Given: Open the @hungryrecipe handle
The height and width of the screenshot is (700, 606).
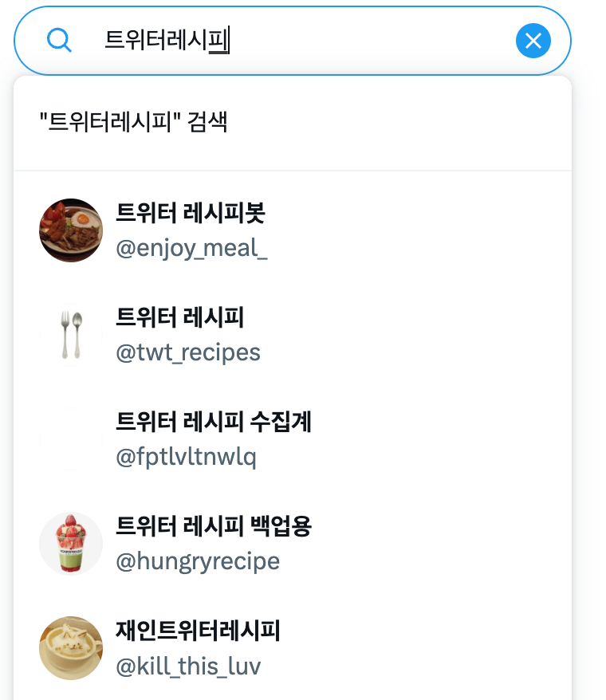Looking at the screenshot, I should (198, 561).
